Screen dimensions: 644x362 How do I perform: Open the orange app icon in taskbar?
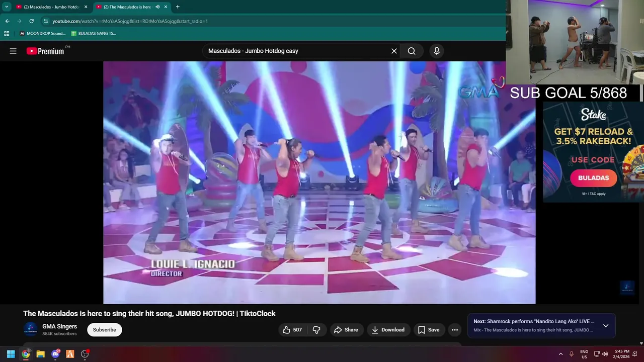[70, 354]
